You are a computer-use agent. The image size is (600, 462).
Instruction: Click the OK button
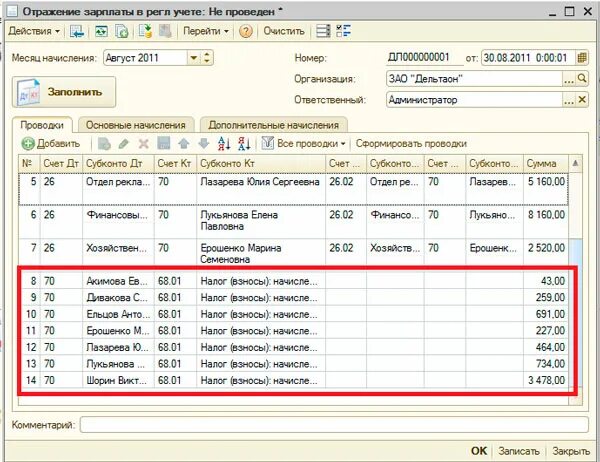click(x=479, y=451)
